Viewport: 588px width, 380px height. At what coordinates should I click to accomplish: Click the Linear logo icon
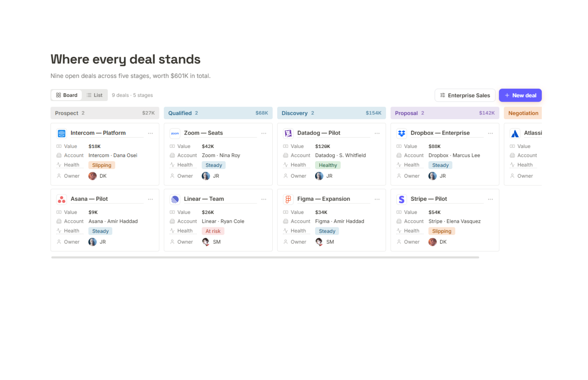click(175, 199)
